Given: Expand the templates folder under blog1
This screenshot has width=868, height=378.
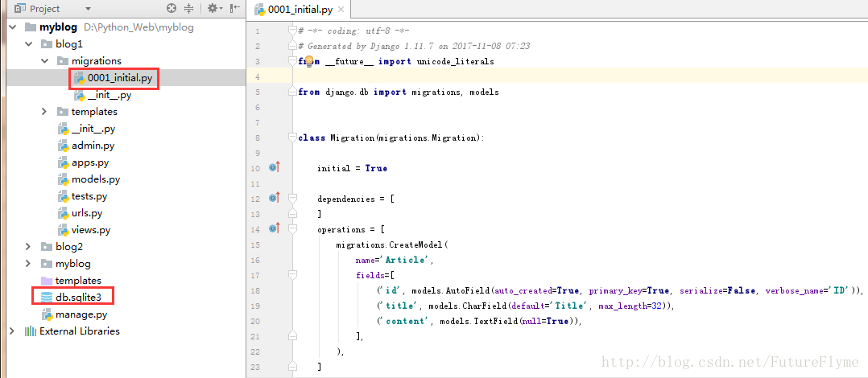Looking at the screenshot, I should click(44, 112).
